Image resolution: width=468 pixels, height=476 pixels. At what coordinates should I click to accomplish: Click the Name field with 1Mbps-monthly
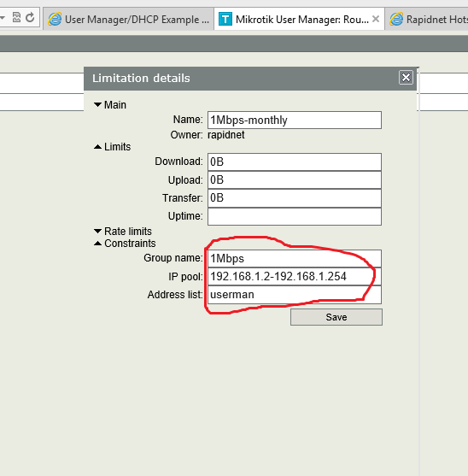click(x=295, y=120)
